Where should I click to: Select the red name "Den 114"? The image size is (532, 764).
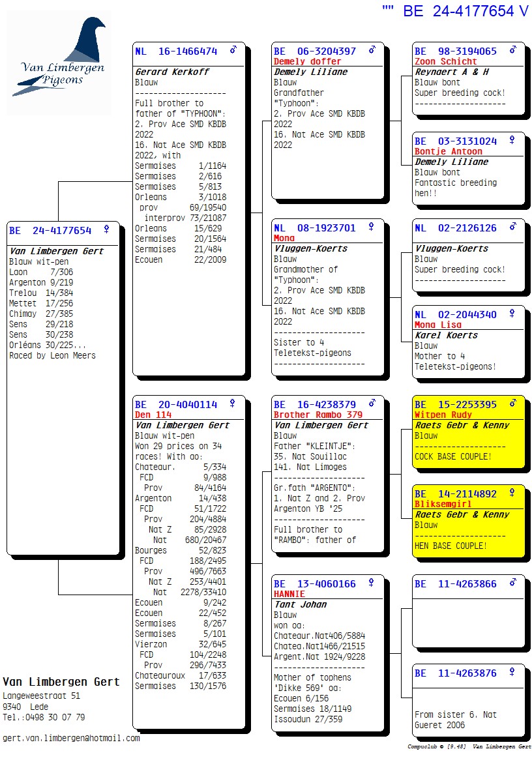pos(153,415)
